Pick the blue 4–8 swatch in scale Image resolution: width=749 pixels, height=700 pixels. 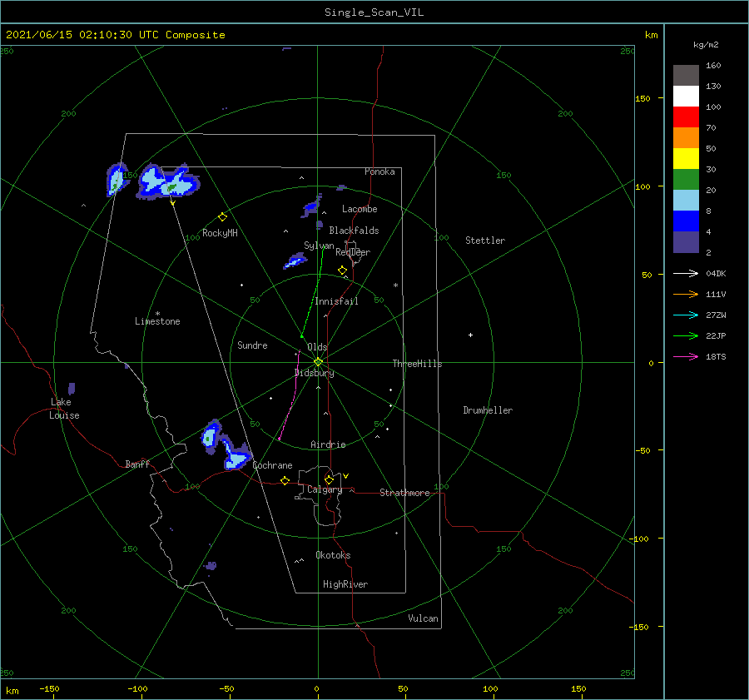point(686,221)
